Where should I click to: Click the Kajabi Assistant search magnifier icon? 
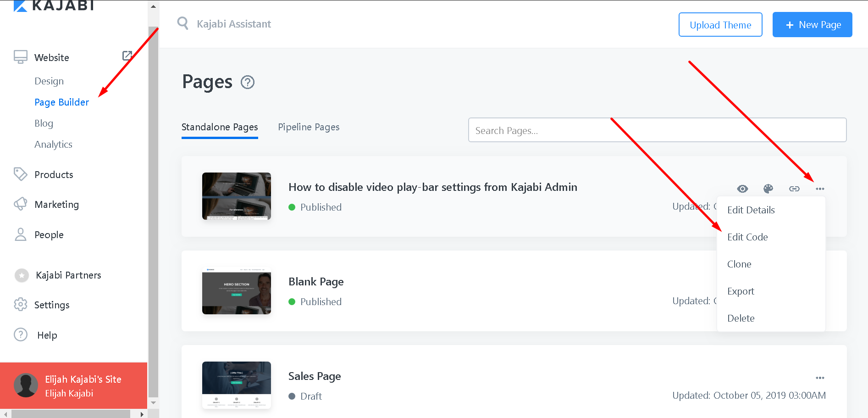pyautogui.click(x=183, y=23)
